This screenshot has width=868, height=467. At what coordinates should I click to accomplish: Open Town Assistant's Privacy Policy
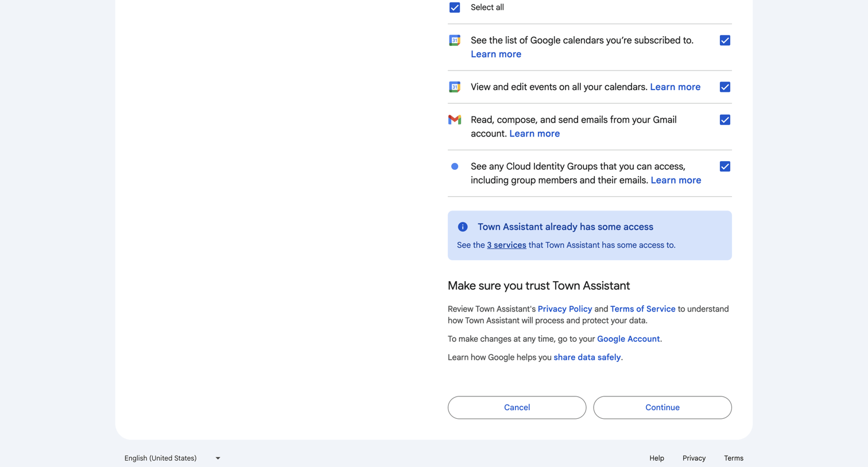tap(565, 309)
